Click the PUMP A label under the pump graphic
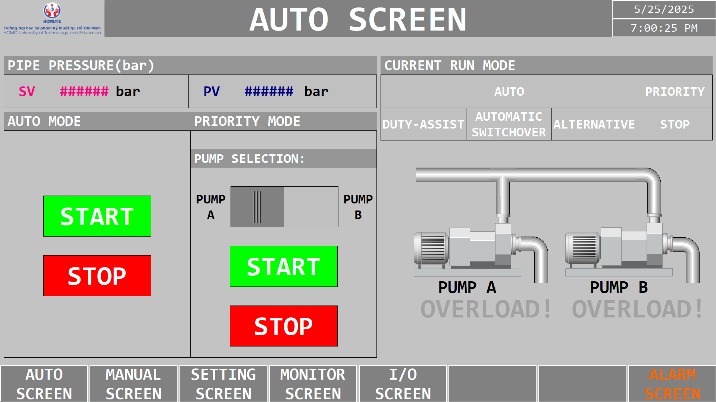The width and height of the screenshot is (716, 402). pos(467,287)
